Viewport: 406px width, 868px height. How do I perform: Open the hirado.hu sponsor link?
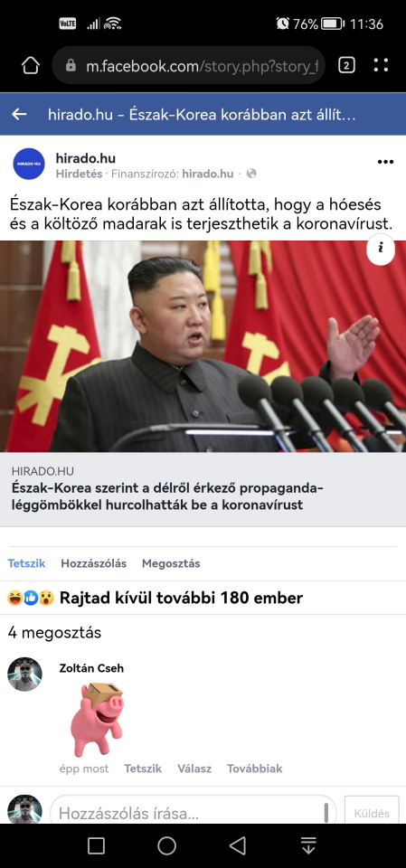coord(208,174)
